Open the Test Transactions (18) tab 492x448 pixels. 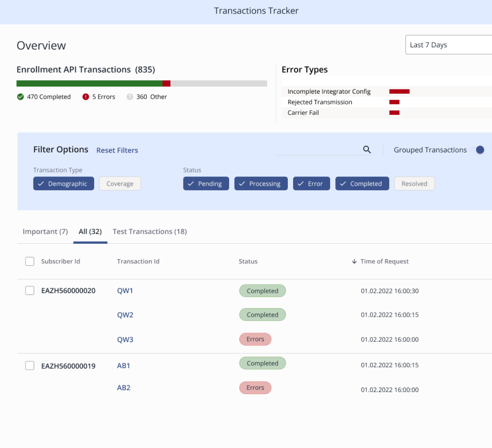pos(149,232)
